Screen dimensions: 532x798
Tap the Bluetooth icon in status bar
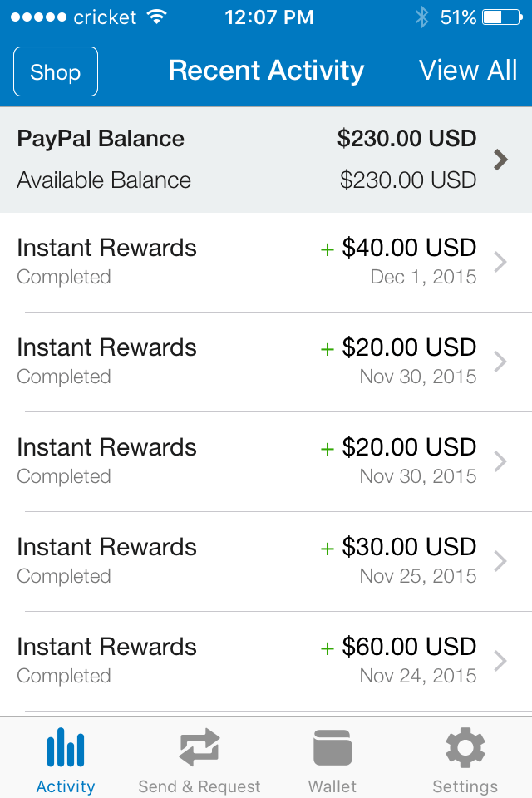click(x=422, y=17)
